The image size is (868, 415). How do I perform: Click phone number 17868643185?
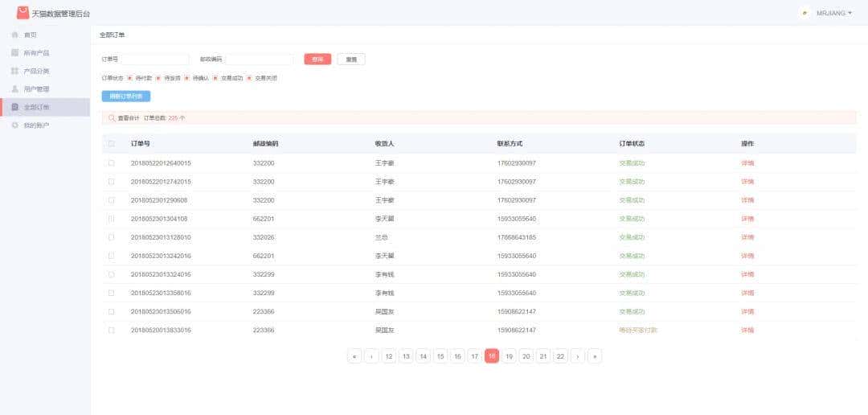point(517,237)
